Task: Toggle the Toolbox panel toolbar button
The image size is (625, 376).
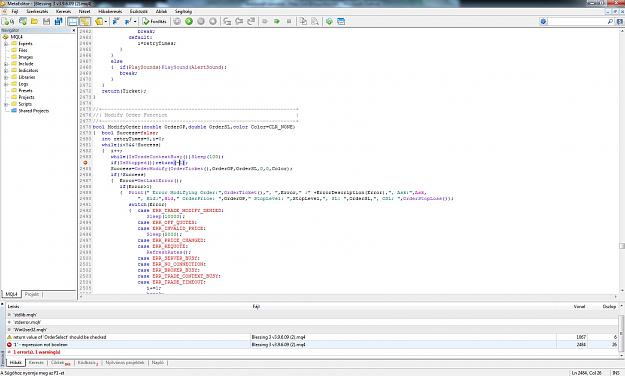Action: (85, 22)
